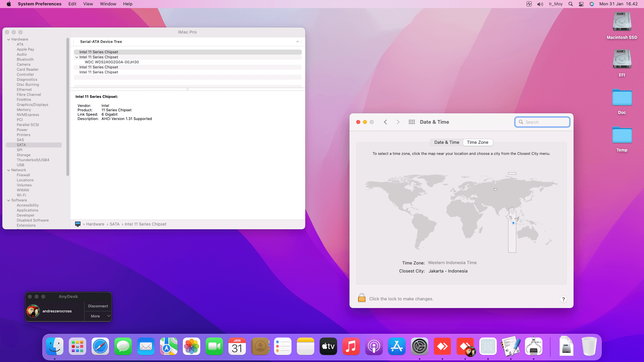Open Siri from menu bar
Viewport: 644px width, 362px height.
pyautogui.click(x=592, y=4)
